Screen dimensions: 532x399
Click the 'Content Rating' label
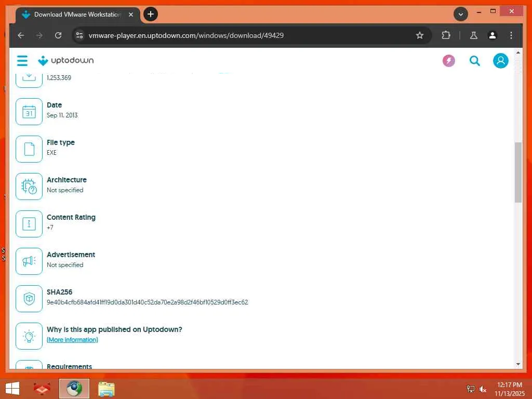click(71, 217)
